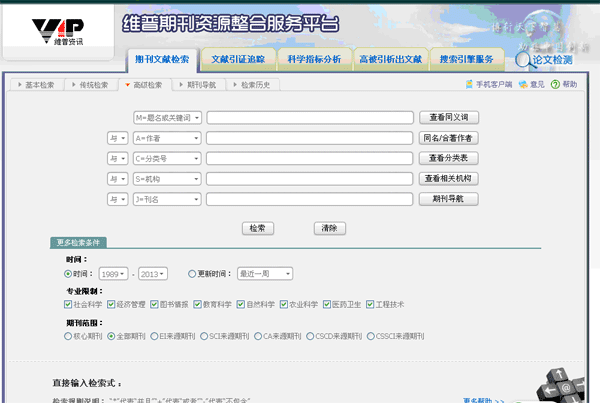Open the 最近一周 update time dropdown
Image resolution: width=600 pixels, height=403 pixels.
tap(265, 274)
